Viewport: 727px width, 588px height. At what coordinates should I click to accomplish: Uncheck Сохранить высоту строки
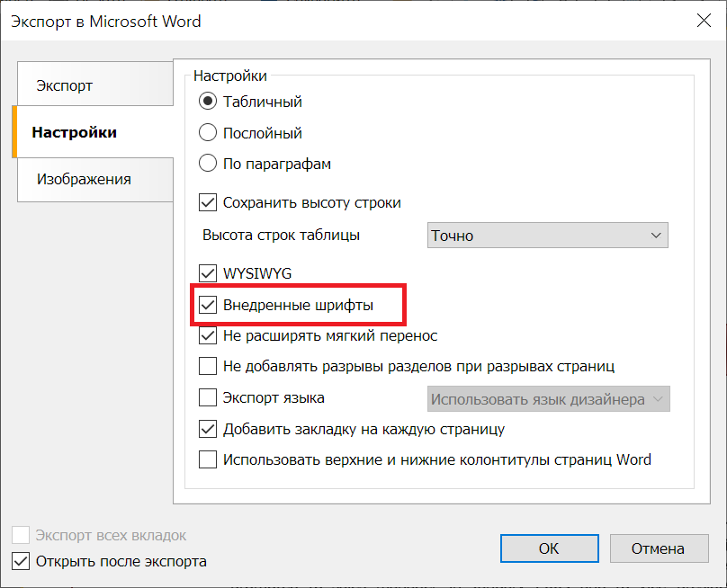coord(208,202)
